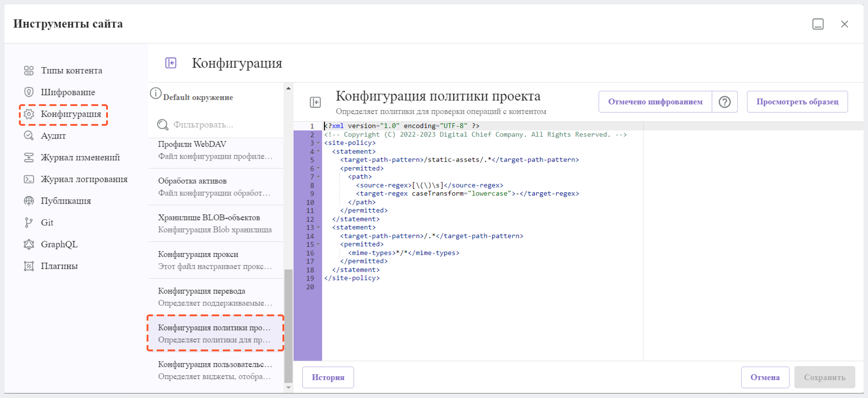Viewport: 868px width, 398px height.
Task: Select Конфигурация перевода item
Action: [216, 297]
